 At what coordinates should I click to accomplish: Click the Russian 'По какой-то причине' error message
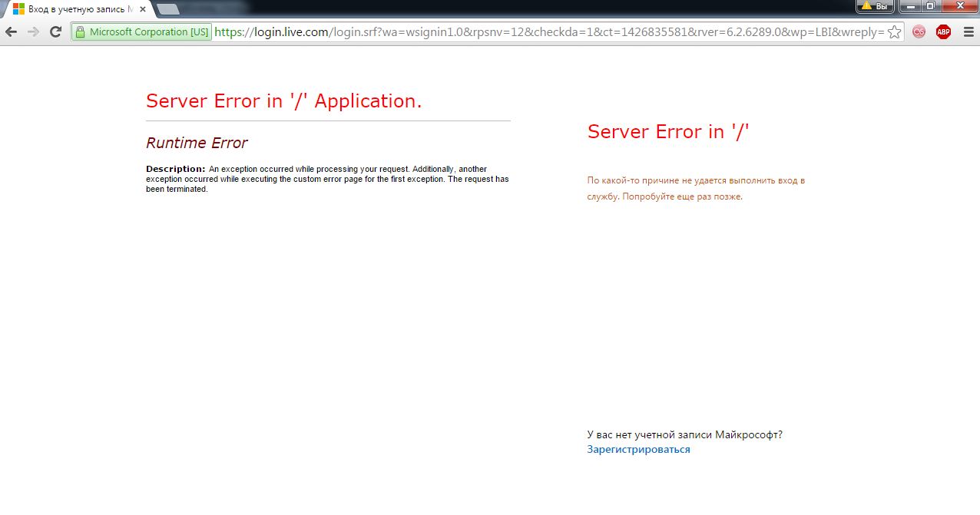point(695,189)
